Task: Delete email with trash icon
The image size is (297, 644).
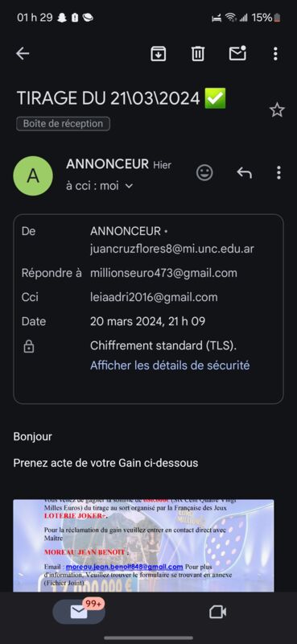Action: coord(198,53)
